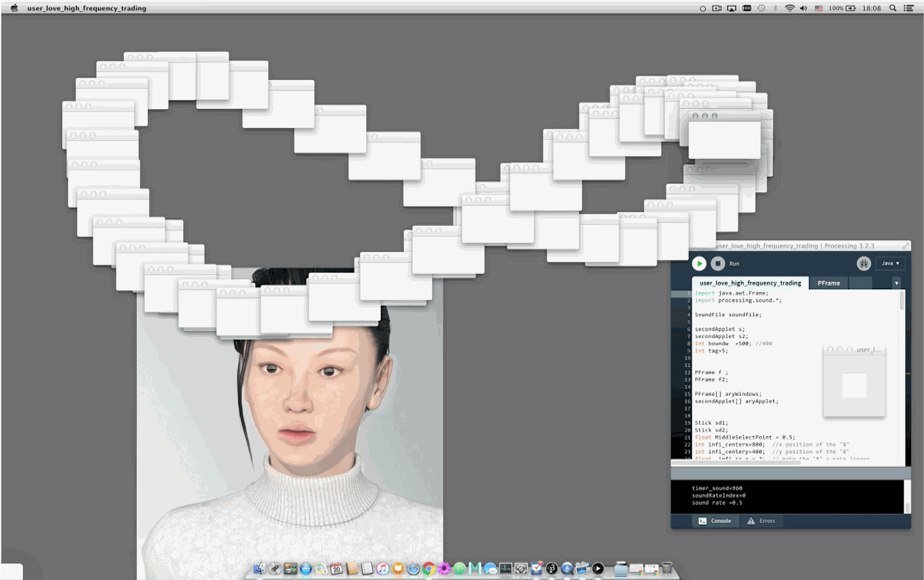Open Atom editor from the Dock
Screen dimensions: 924x580
click(459, 568)
